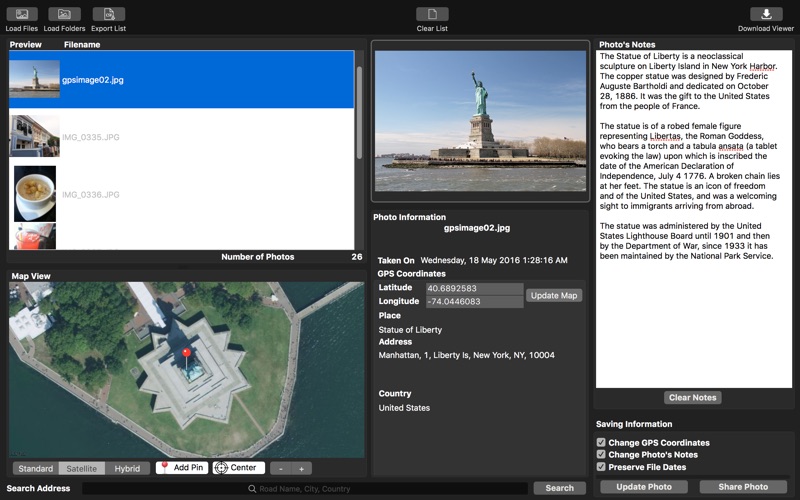Click the search magnifier icon in address field
The height and width of the screenshot is (500, 800).
[x=252, y=489]
